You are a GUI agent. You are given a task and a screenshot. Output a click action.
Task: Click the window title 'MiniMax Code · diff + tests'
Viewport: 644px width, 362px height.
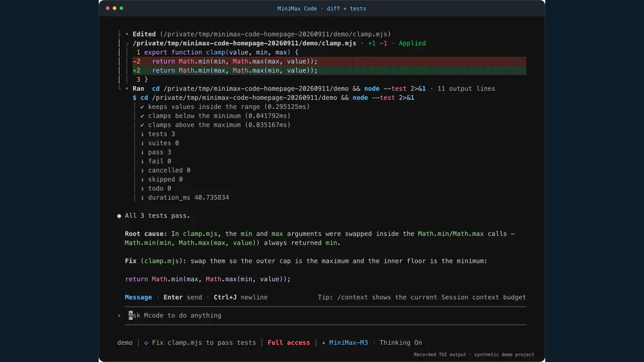tap(322, 9)
